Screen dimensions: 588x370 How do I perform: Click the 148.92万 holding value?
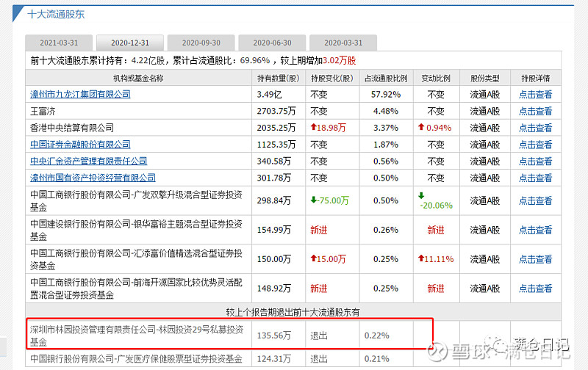(x=273, y=289)
